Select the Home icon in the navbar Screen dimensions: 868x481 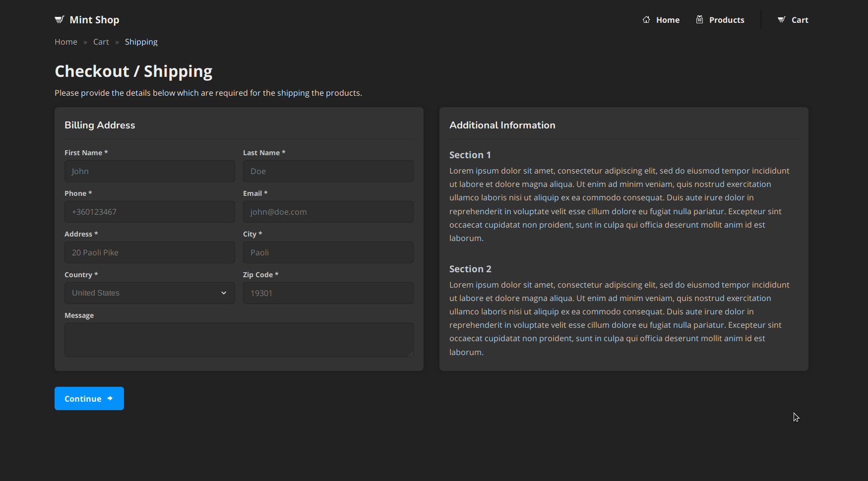coord(646,19)
